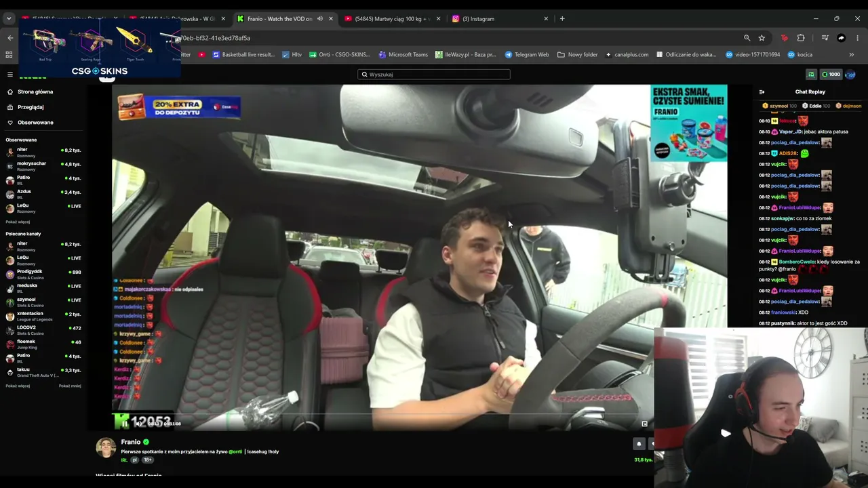Mute the Franio VOD tab audio

(320, 19)
